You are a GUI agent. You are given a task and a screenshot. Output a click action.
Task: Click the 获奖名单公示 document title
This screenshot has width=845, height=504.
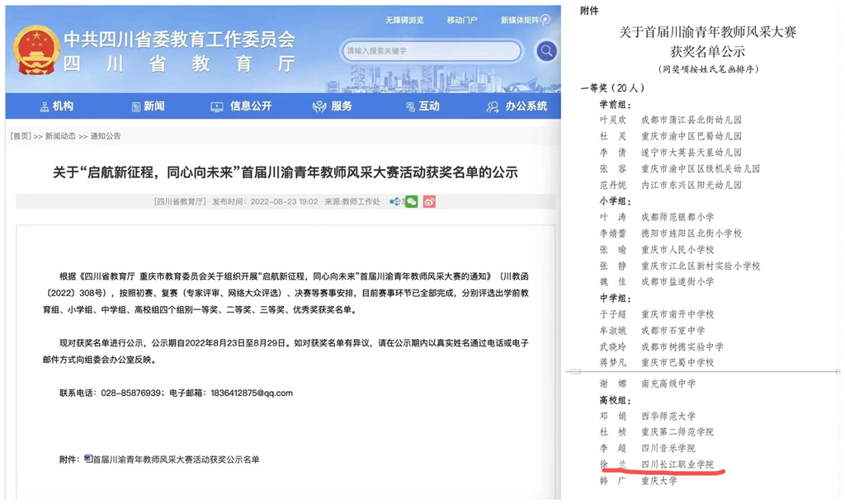(707, 52)
